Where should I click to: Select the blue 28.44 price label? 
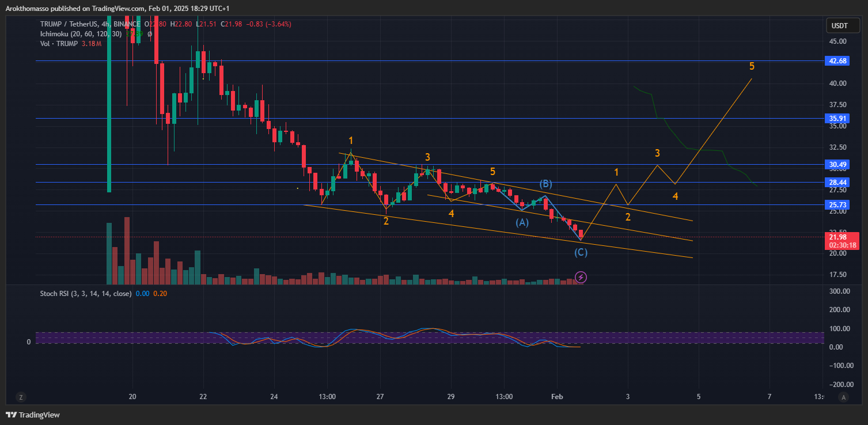837,183
